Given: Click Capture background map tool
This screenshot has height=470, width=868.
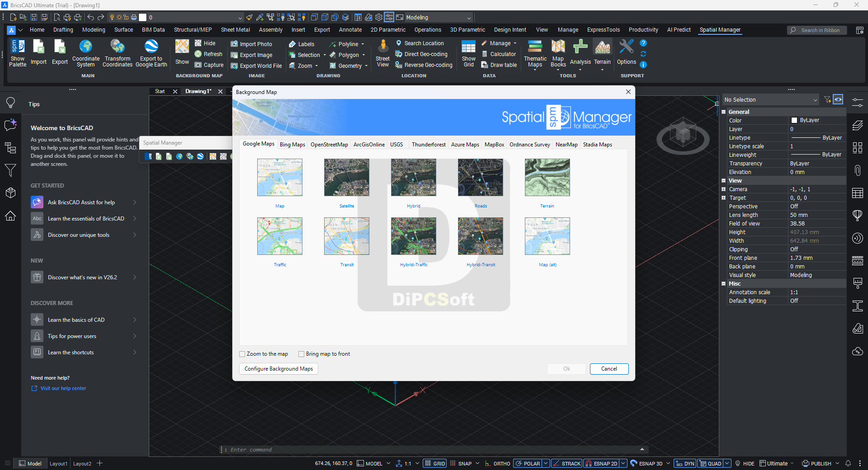Looking at the screenshot, I should (209, 65).
